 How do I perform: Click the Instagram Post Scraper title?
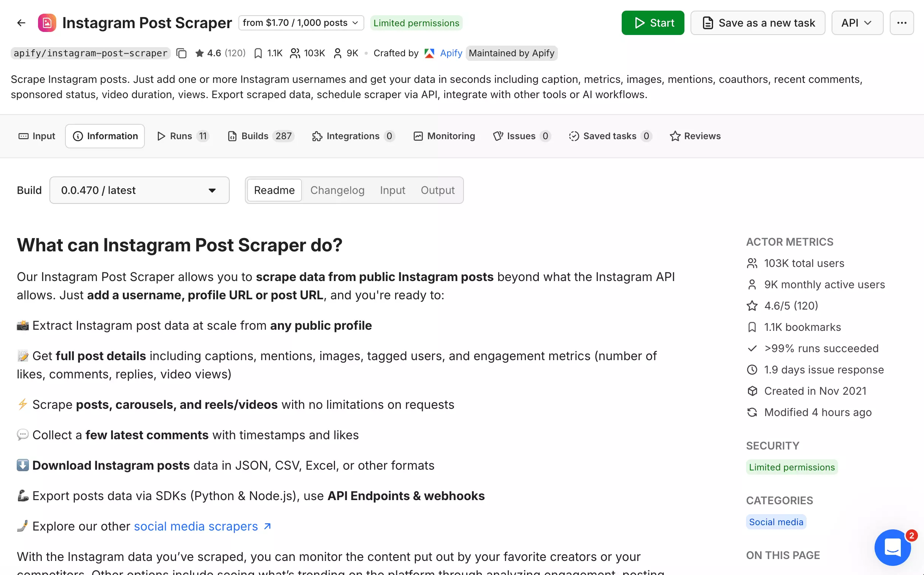click(x=147, y=23)
